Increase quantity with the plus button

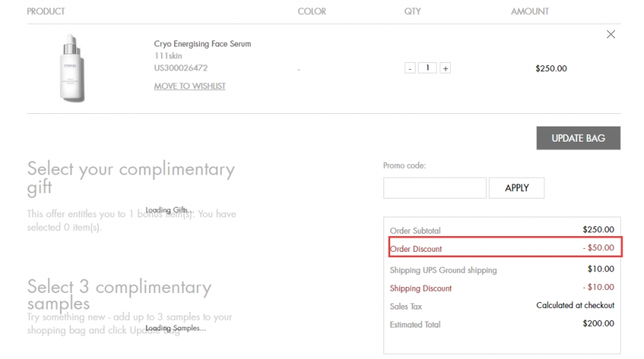pyautogui.click(x=445, y=68)
